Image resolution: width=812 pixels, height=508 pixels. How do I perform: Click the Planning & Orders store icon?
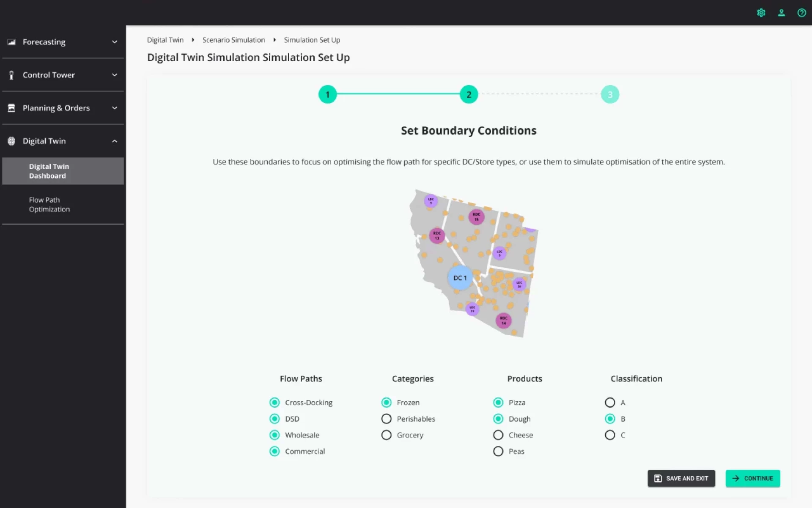(x=11, y=108)
